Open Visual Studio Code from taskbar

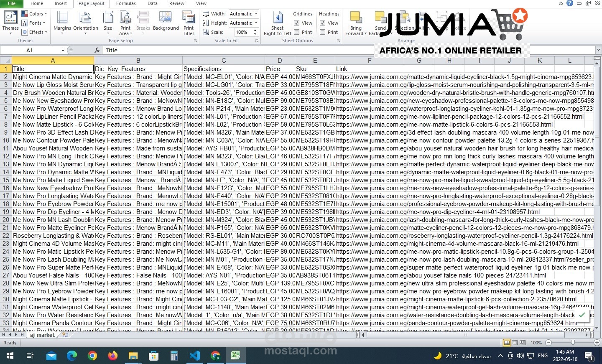click(195, 356)
